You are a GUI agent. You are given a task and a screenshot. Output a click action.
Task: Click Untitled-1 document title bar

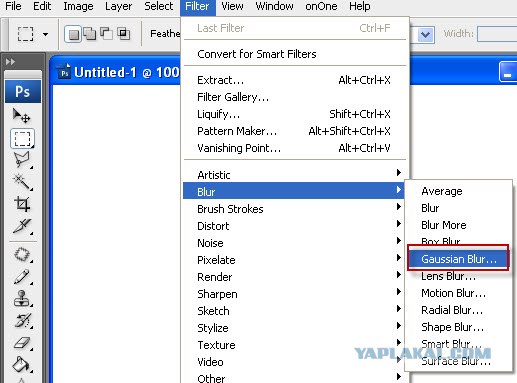(127, 72)
